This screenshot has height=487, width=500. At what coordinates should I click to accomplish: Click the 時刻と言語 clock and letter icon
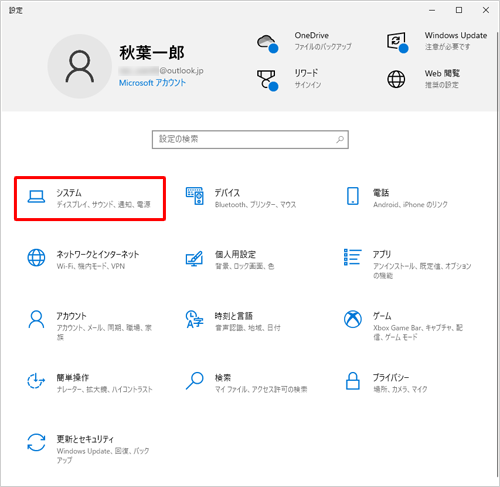(x=194, y=319)
